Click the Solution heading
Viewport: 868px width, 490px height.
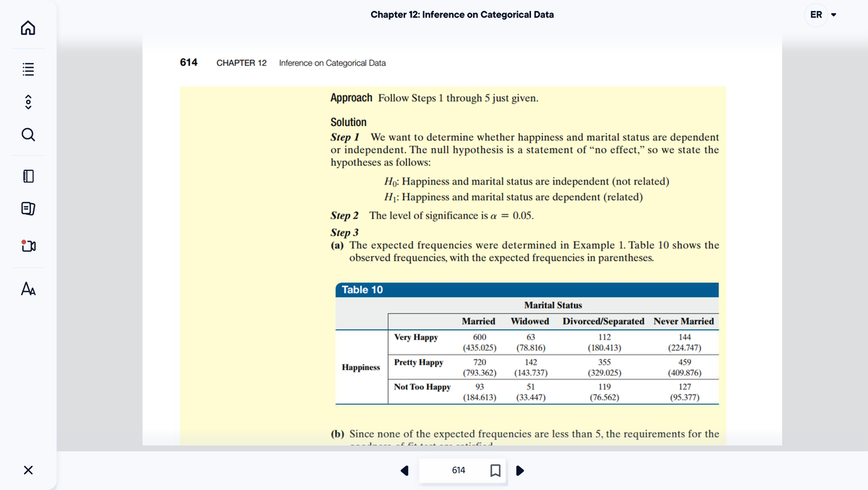coord(349,122)
